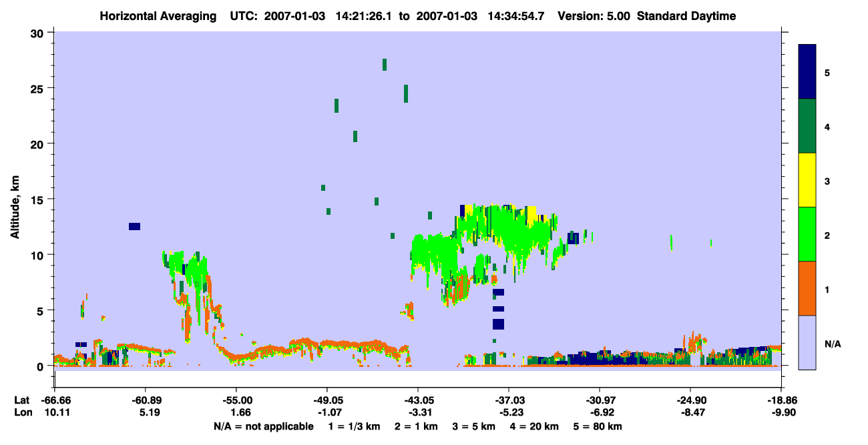The height and width of the screenshot is (445, 868).
Task: Click the latitude value -60.89
Action: [x=146, y=400]
